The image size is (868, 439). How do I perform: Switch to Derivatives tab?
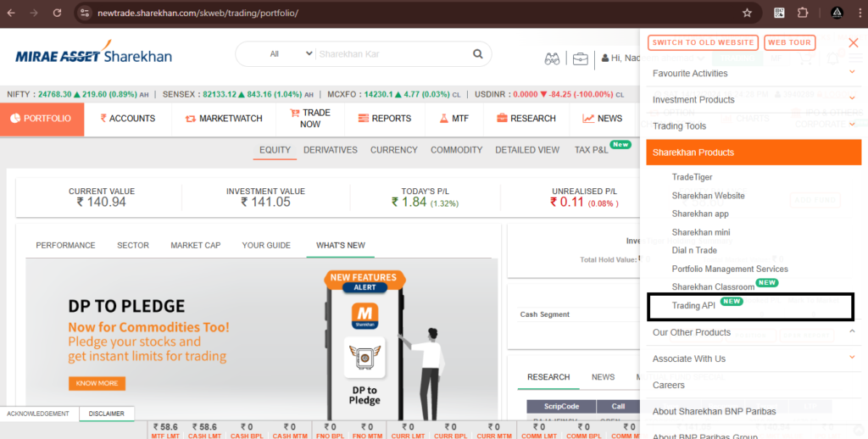point(330,150)
